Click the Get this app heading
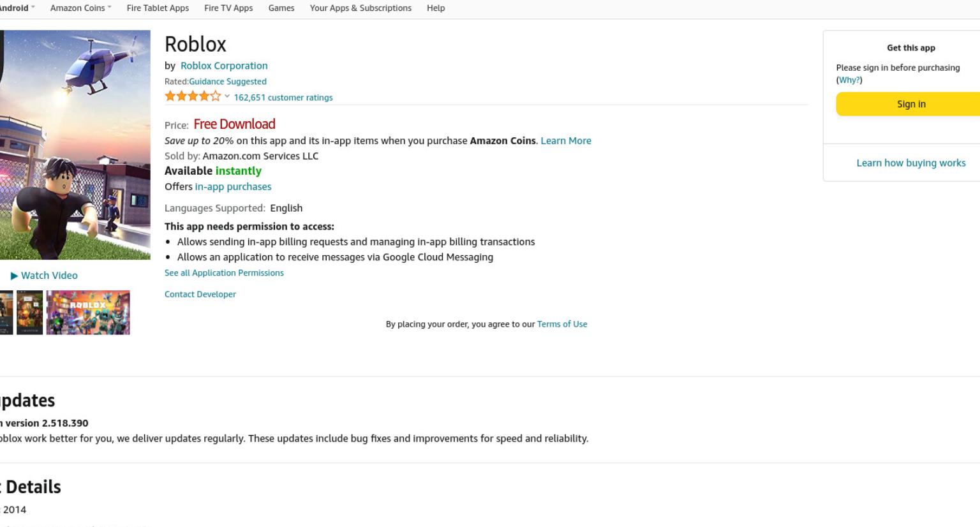 click(911, 48)
